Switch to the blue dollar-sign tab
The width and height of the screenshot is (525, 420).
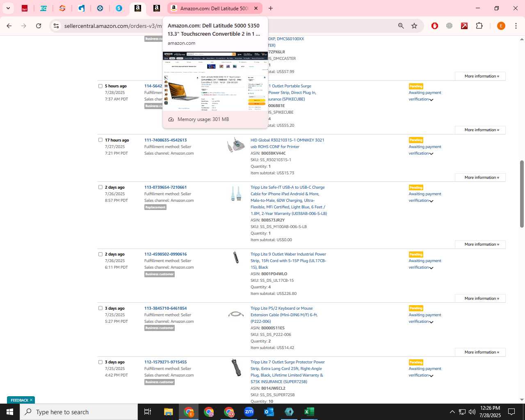pos(119,8)
